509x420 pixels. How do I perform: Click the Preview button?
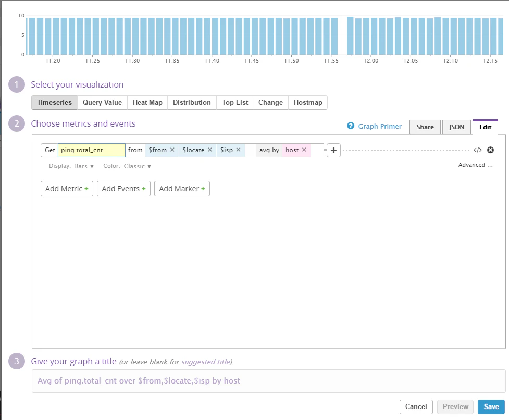coord(455,406)
